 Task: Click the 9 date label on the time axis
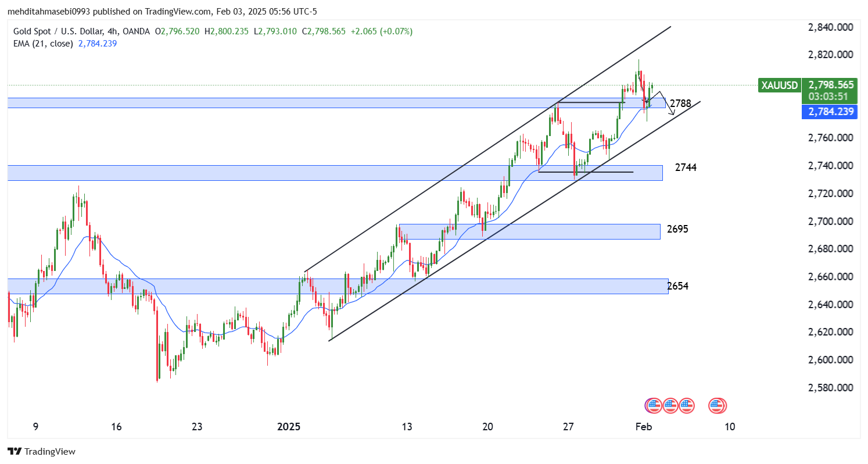click(x=35, y=427)
